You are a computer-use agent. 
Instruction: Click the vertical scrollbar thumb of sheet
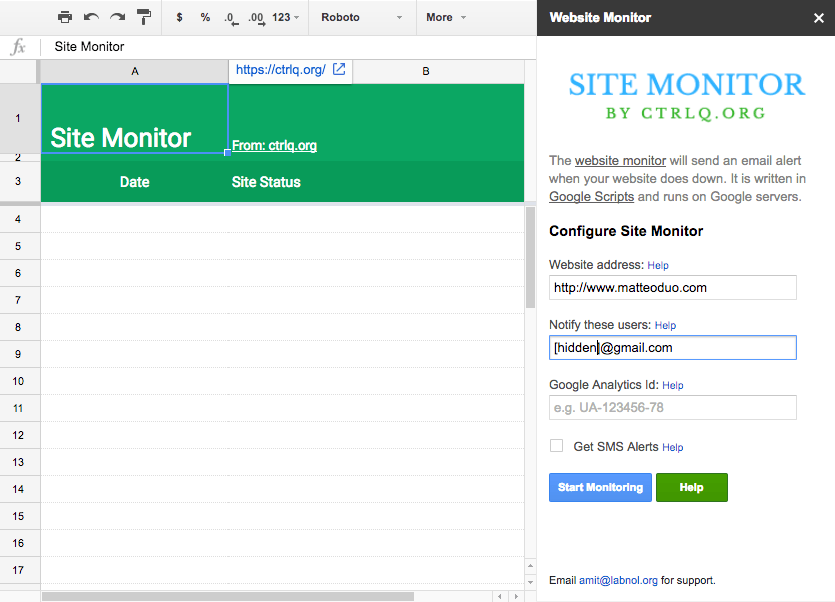tap(530, 257)
